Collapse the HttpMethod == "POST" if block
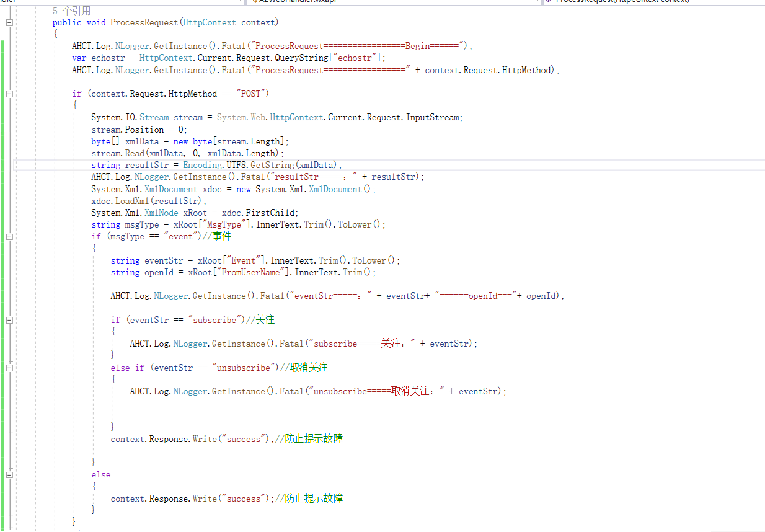Screen dimensions: 765x532 pyautogui.click(x=9, y=94)
